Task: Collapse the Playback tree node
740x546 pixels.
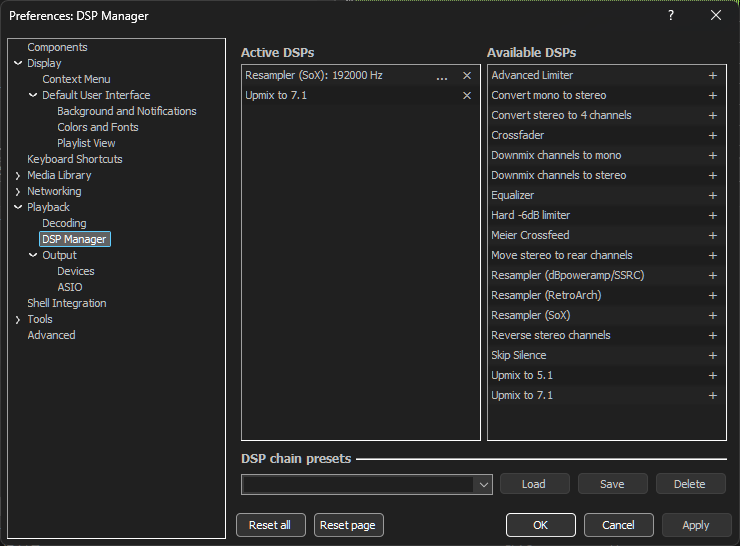Action: (x=18, y=207)
